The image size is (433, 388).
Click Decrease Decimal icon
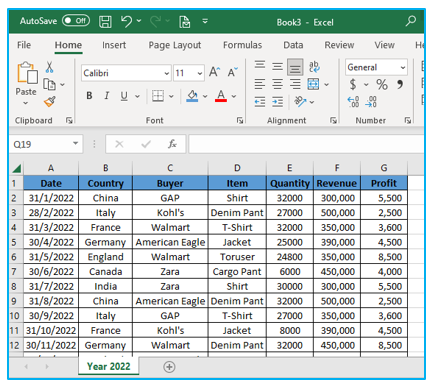pos(371,102)
